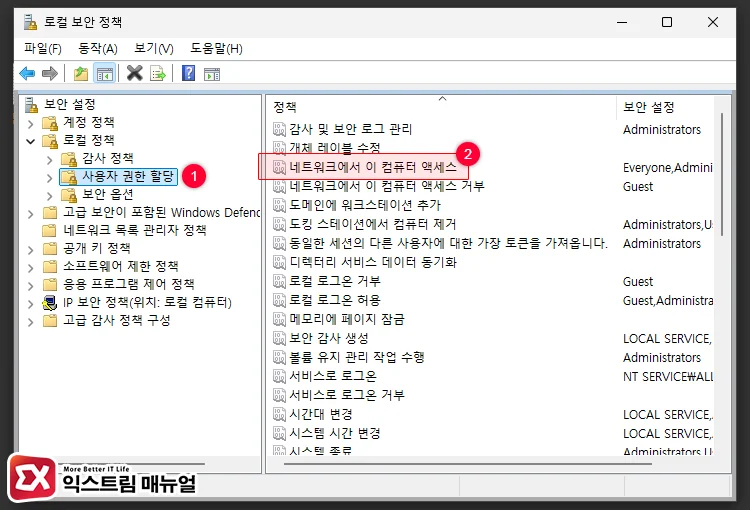The height and width of the screenshot is (510, 750).
Task: Click policy icon beside 시스템 시간 변경
Action: coord(279,433)
